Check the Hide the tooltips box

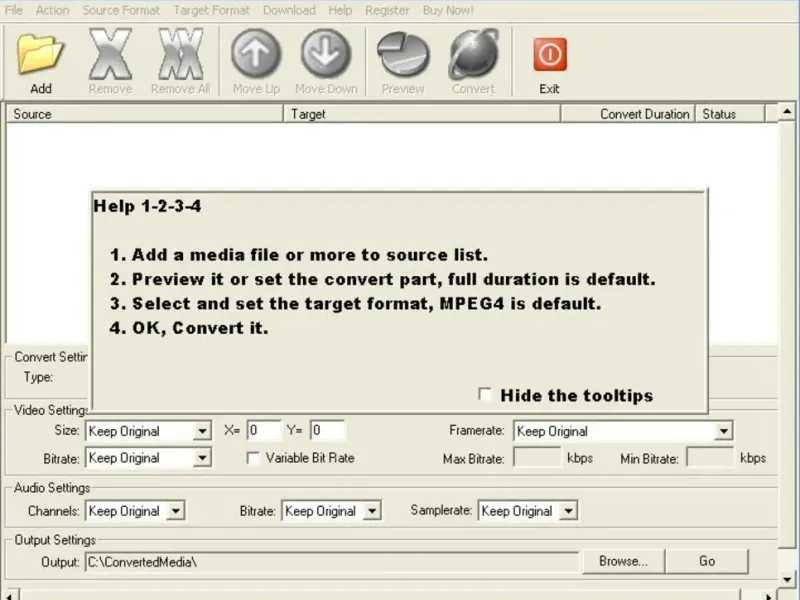[485, 394]
